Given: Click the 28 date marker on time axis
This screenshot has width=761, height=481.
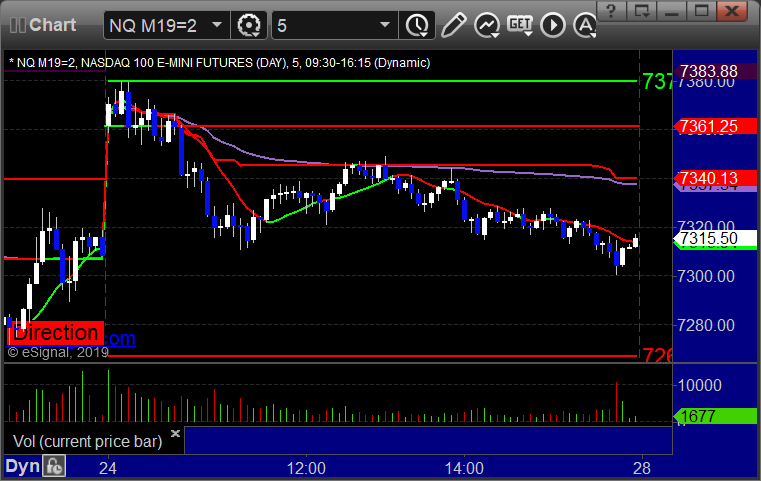Looking at the screenshot, I should [x=642, y=468].
